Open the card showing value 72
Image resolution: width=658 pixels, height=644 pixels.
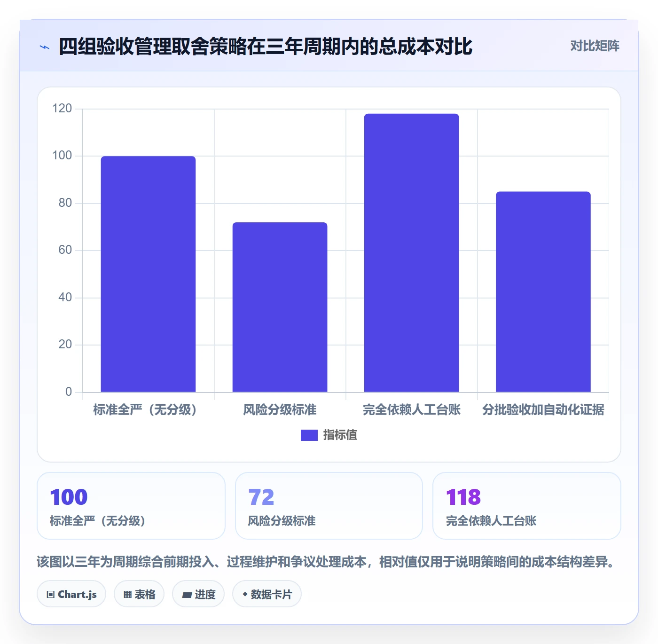(329, 506)
